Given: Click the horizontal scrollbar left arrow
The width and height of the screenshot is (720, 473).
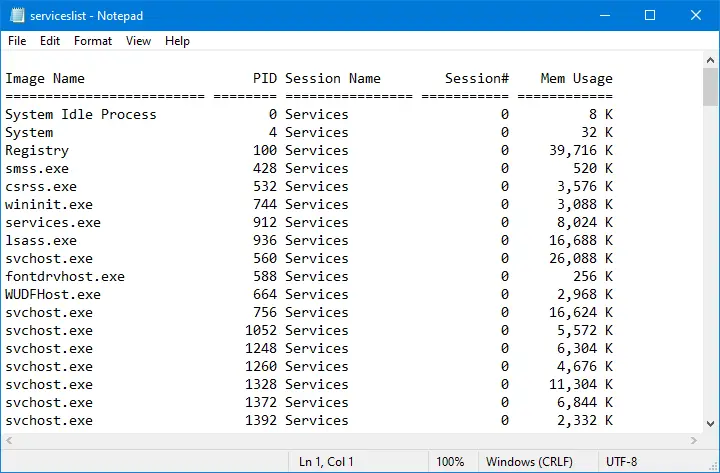Looking at the screenshot, I should tap(9, 440).
